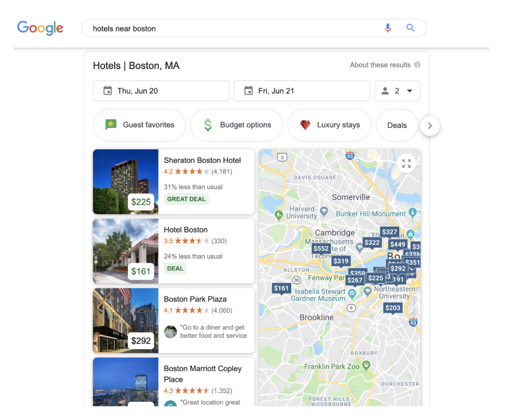Select the $161 map price marker

tap(281, 288)
